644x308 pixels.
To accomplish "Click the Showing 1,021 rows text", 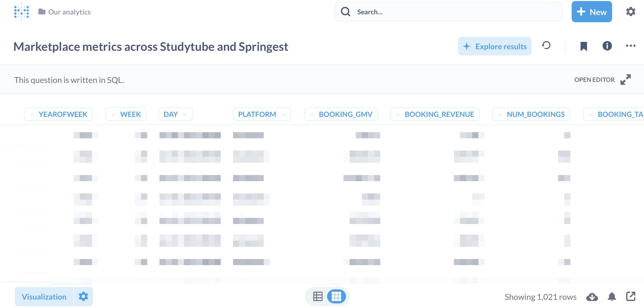I will (x=540, y=297).
